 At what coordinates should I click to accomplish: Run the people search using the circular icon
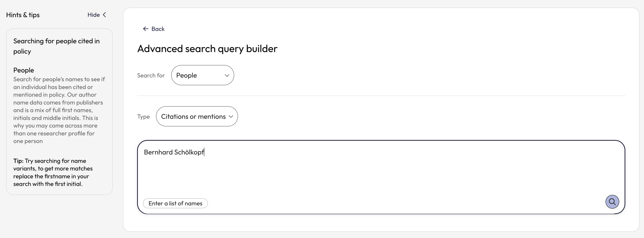click(x=612, y=202)
